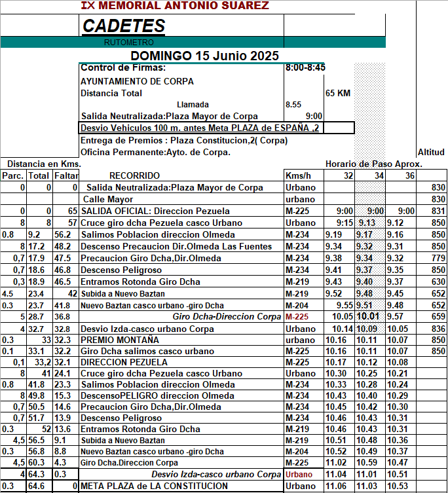Click the 'Total' column header

39,175
